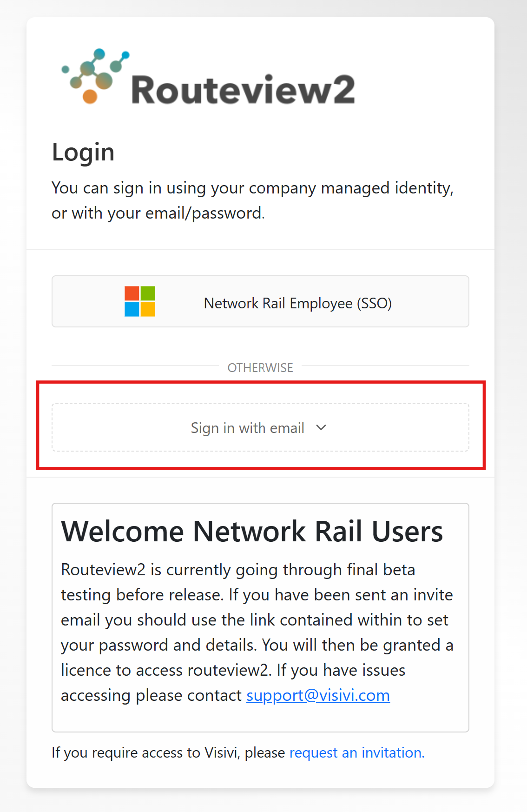Click the green square of the Microsoft logo
527x812 pixels.
point(148,293)
